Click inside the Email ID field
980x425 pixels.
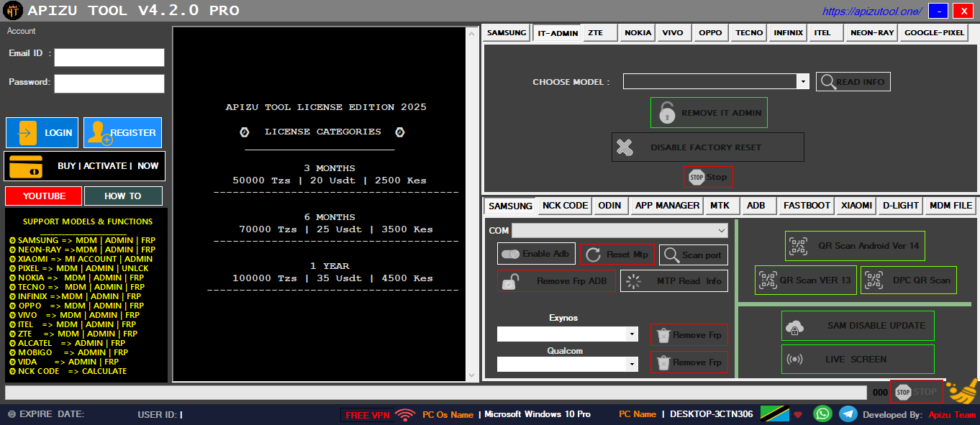pos(109,57)
